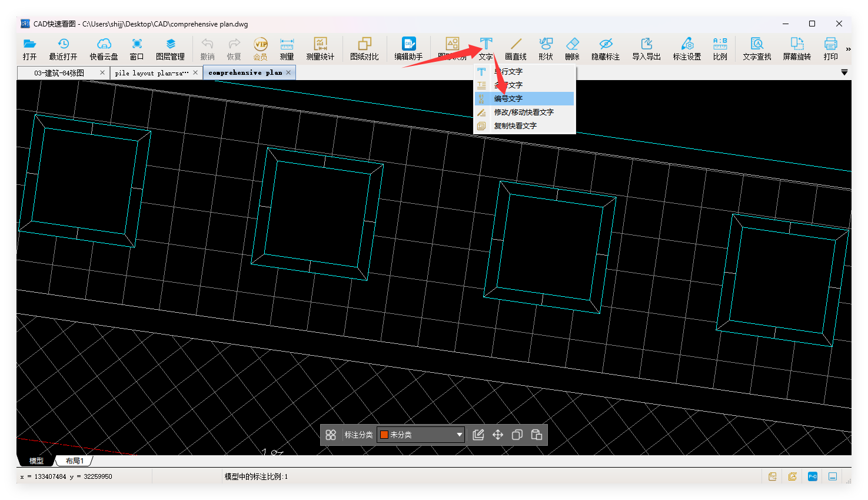Click the copy annotation icon
The height and width of the screenshot is (500, 868).
517,435
